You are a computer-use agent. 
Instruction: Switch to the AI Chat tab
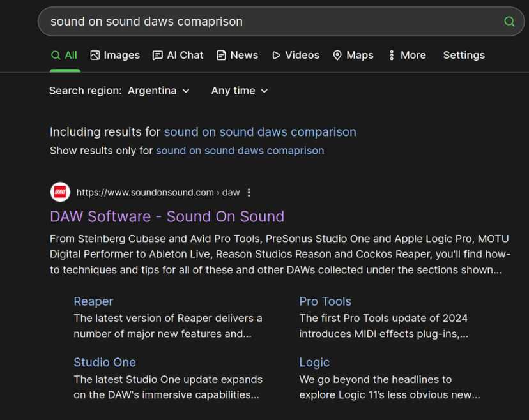click(178, 56)
